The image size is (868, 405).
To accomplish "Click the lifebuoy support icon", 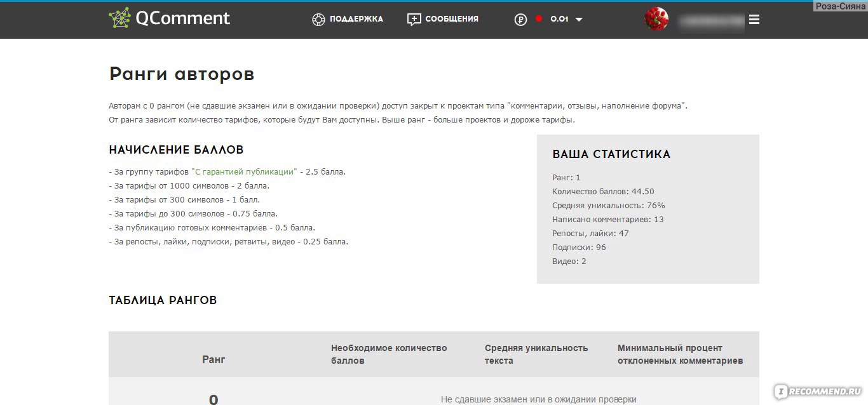I will pyautogui.click(x=318, y=19).
